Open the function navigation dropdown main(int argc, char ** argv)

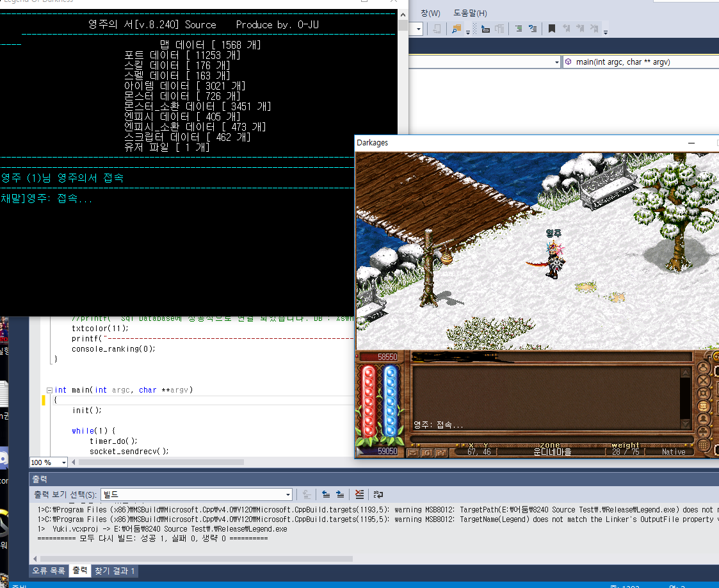click(x=641, y=62)
